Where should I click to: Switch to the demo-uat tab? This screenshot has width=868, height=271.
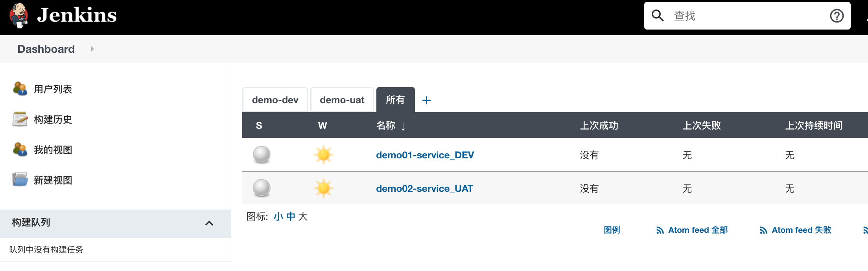point(342,100)
